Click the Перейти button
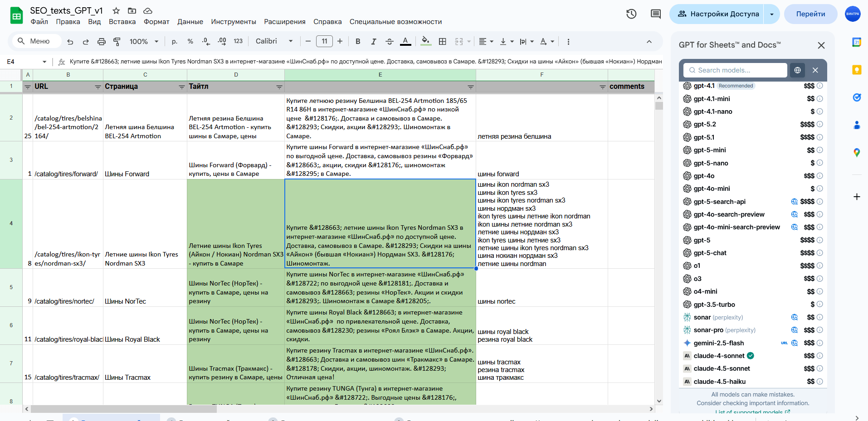This screenshot has width=868, height=421. point(810,14)
